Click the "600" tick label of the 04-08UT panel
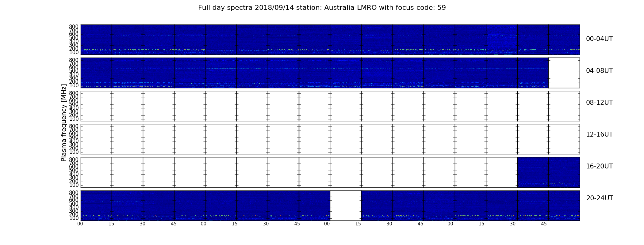644x245 pixels. click(74, 67)
